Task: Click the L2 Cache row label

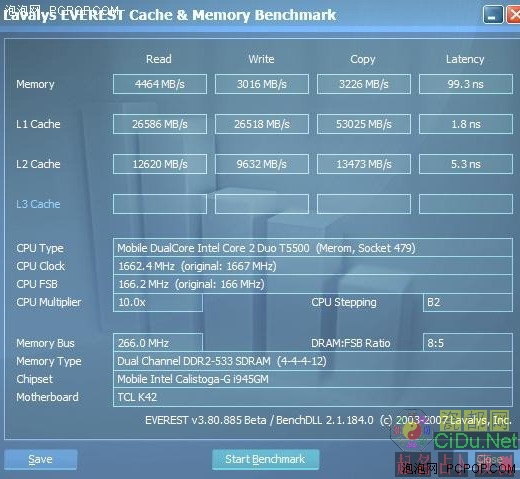Action: pyautogui.click(x=38, y=164)
